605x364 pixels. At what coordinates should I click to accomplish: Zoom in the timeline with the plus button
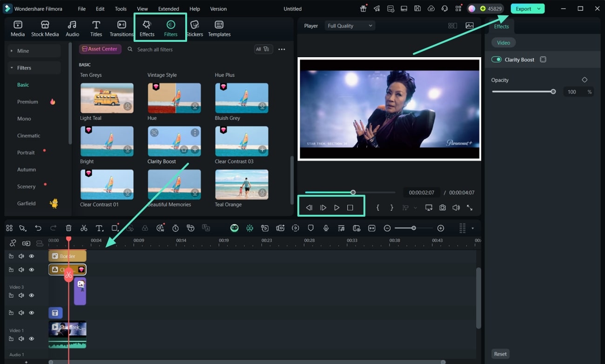tap(441, 228)
